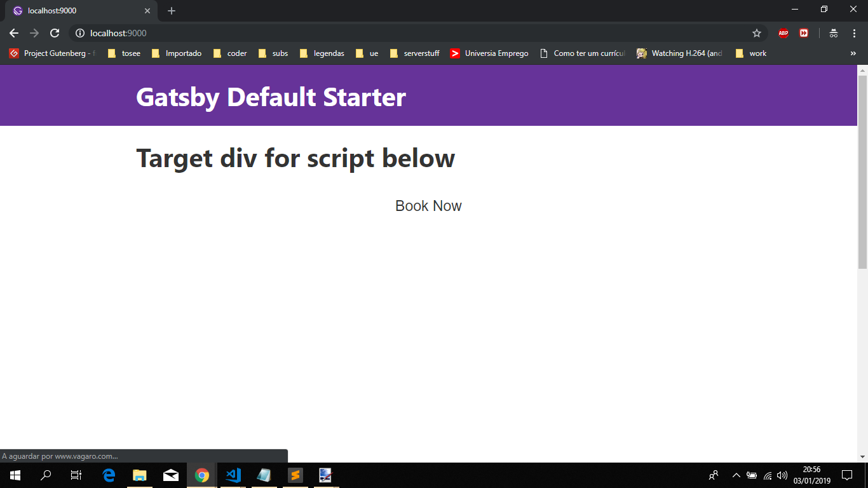The height and width of the screenshot is (488, 868).
Task: Click the Book Now button
Action: (428, 206)
